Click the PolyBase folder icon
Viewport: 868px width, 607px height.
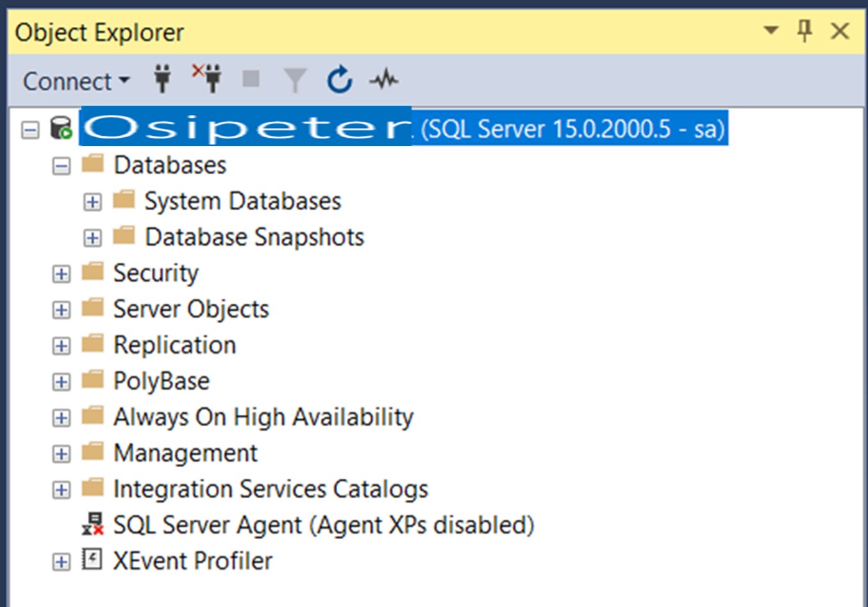93,379
